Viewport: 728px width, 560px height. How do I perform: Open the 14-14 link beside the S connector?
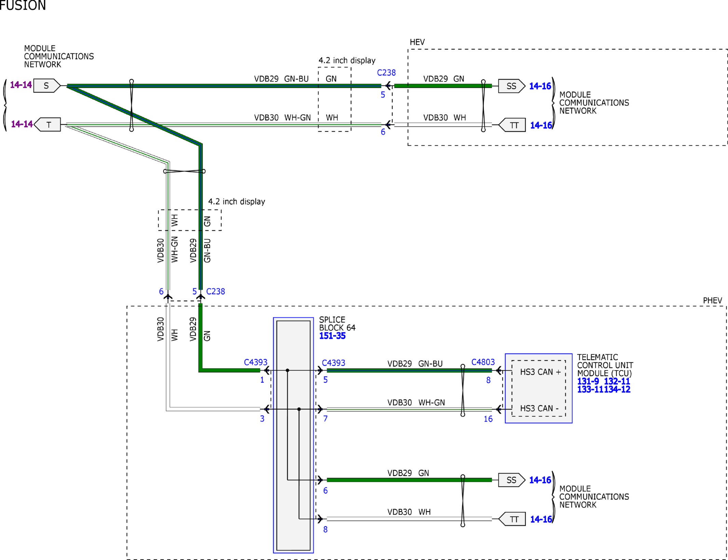(21, 85)
